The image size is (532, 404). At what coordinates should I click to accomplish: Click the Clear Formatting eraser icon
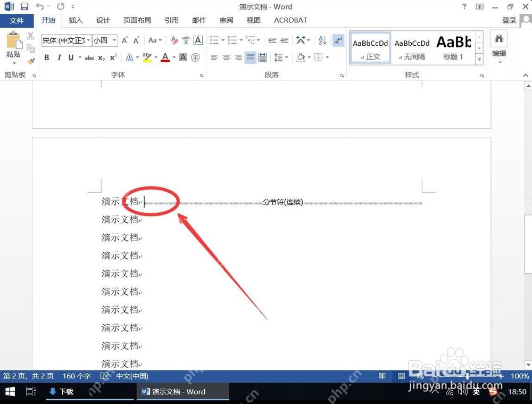pyautogui.click(x=174, y=40)
